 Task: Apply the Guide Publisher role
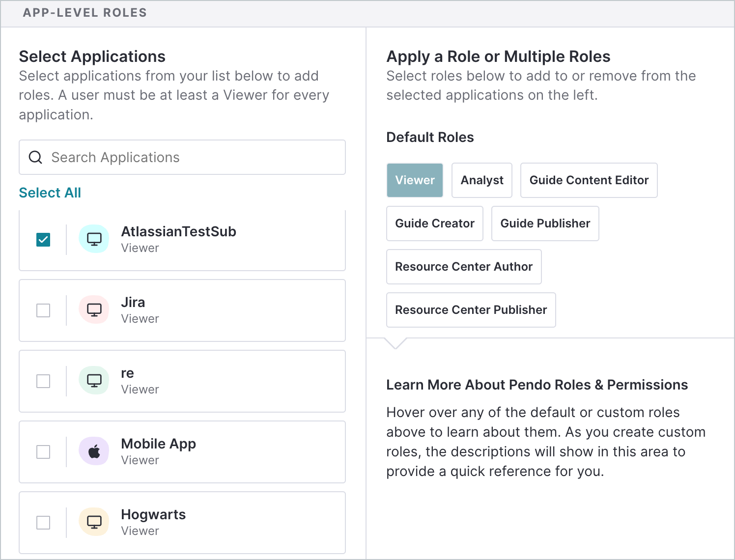point(545,224)
